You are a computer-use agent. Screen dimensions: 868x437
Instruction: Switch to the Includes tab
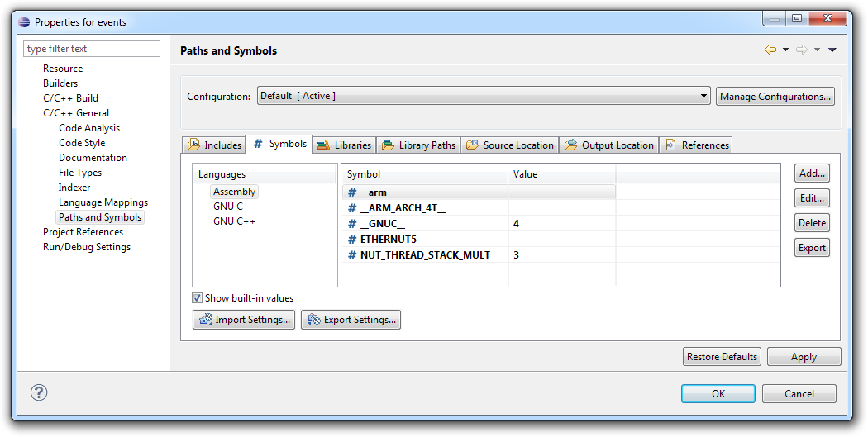pos(214,145)
